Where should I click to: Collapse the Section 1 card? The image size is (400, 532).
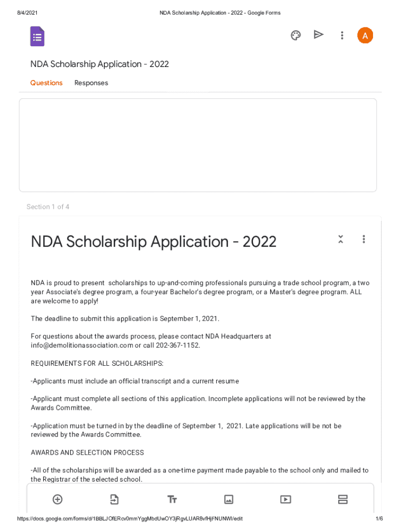coord(341,240)
